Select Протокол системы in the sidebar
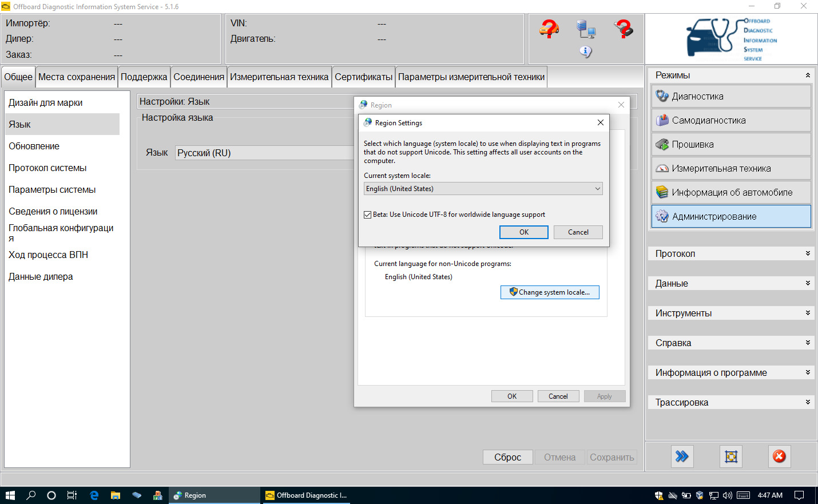 click(62, 168)
